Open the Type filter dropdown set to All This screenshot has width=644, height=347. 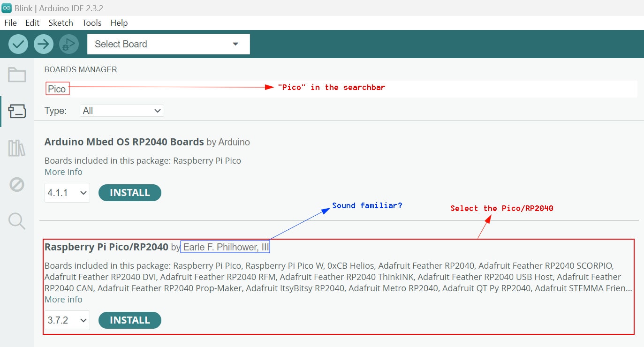click(122, 111)
